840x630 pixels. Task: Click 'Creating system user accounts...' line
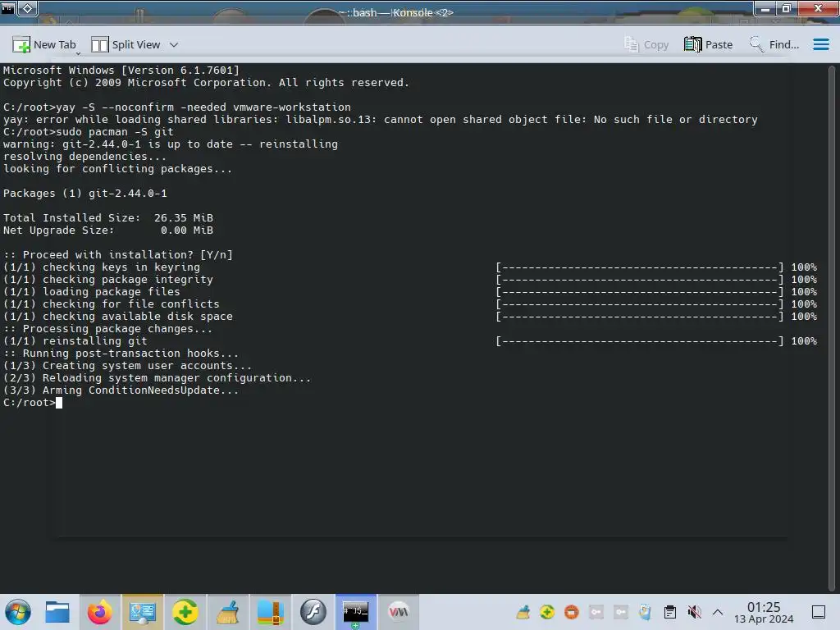[127, 366]
